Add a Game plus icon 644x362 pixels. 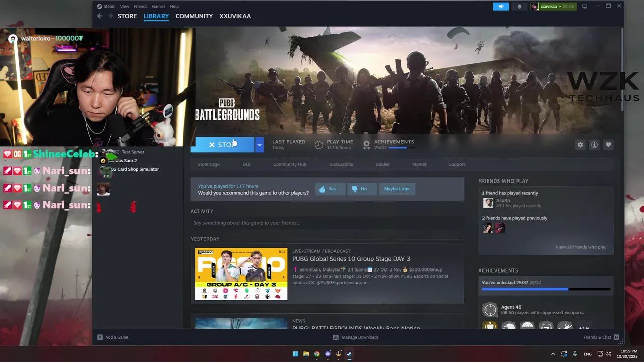coord(100,337)
